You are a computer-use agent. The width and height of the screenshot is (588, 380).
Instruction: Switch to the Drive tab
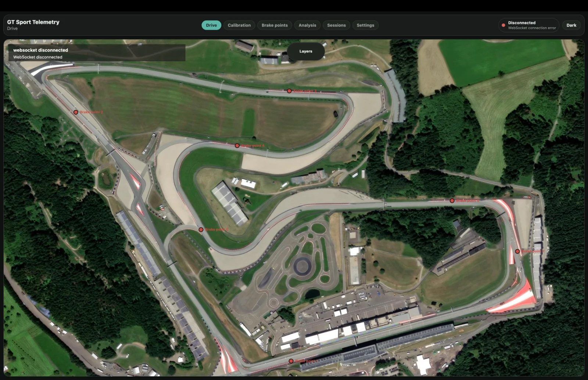211,25
